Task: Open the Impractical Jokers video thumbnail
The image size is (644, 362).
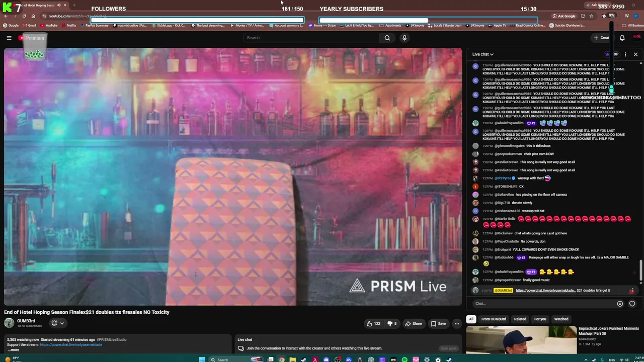Action: (x=521, y=340)
